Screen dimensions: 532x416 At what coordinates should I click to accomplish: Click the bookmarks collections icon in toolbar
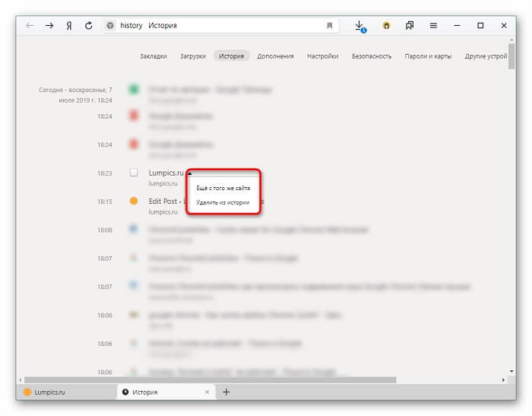point(410,25)
